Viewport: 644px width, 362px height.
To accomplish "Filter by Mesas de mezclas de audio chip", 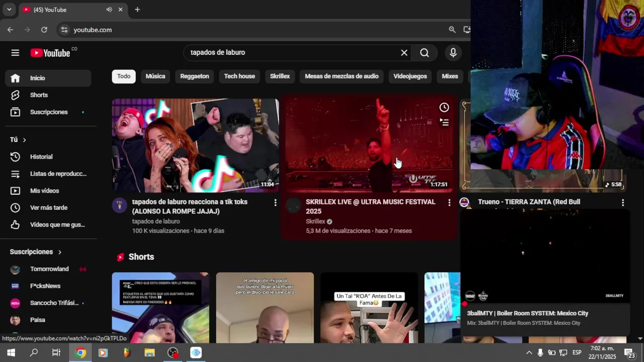I will tap(342, 76).
